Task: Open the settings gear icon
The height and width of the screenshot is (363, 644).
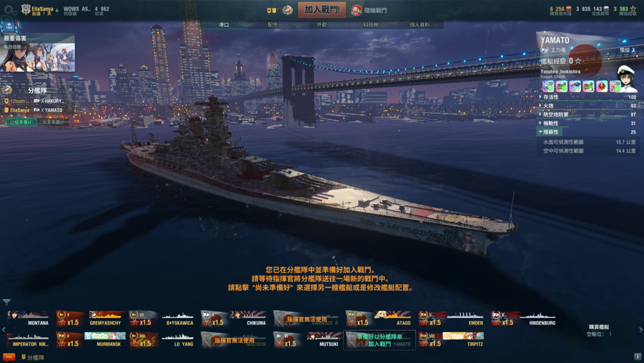Action: [8, 10]
